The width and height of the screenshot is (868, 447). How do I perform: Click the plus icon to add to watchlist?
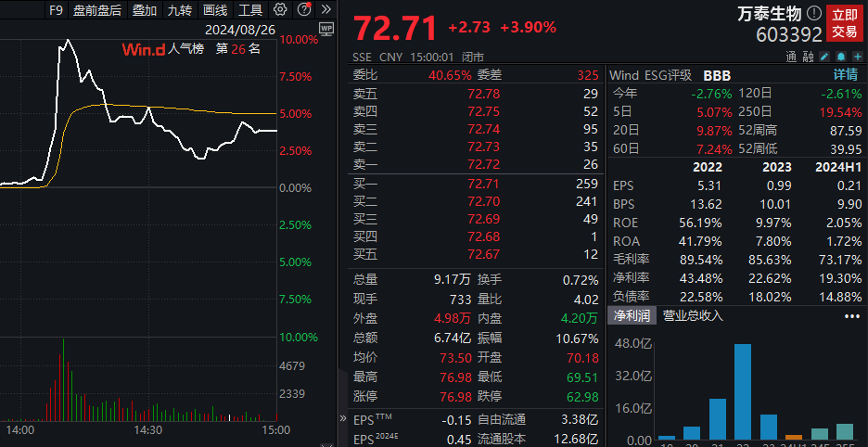[858, 57]
